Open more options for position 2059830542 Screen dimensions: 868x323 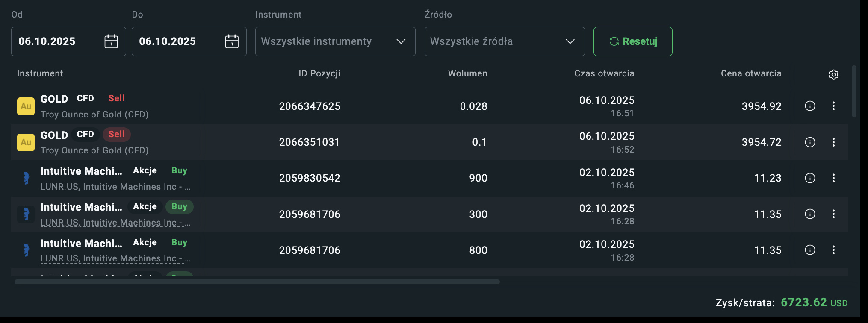pyautogui.click(x=833, y=178)
